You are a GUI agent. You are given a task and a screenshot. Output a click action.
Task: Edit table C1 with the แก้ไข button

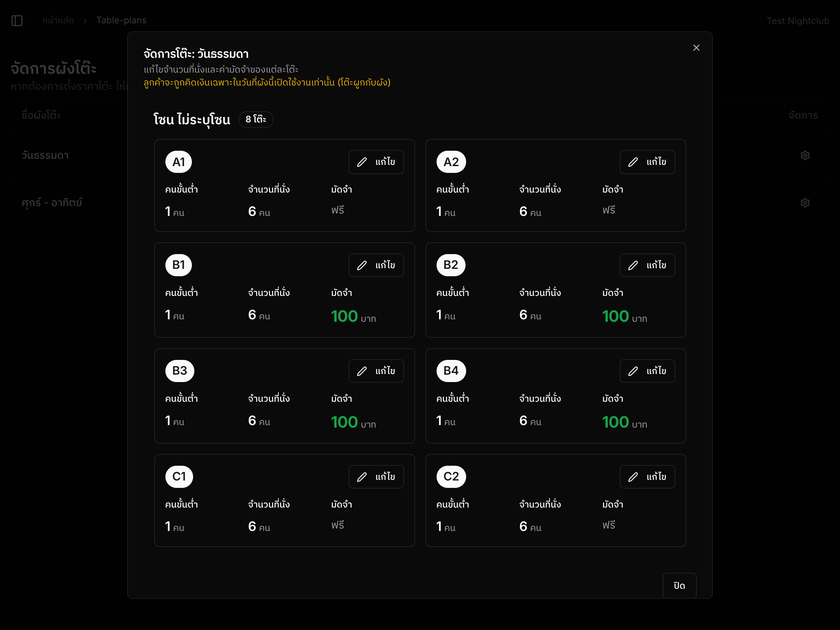[x=376, y=477]
